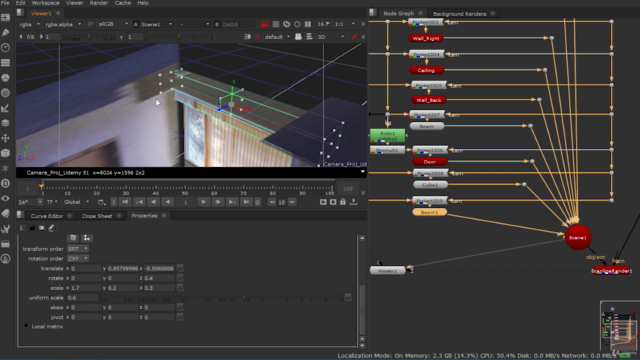This screenshot has height=360, width=640.
Task: Toggle the viewer clipping warning red icon
Action: tap(265, 24)
